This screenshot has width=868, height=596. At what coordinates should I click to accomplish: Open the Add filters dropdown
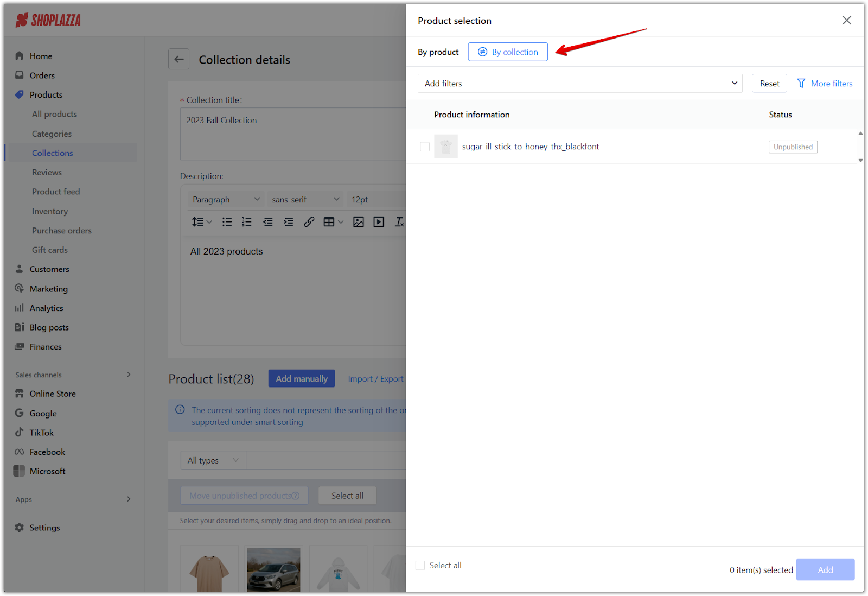(x=579, y=84)
